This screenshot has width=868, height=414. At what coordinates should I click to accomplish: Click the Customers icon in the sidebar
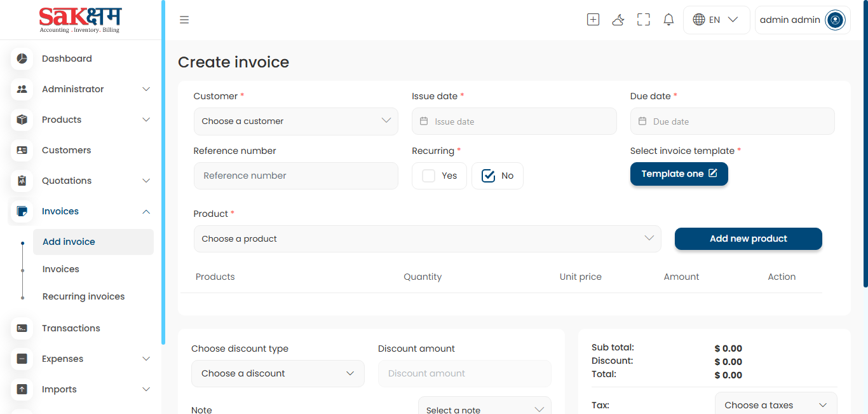click(22, 149)
